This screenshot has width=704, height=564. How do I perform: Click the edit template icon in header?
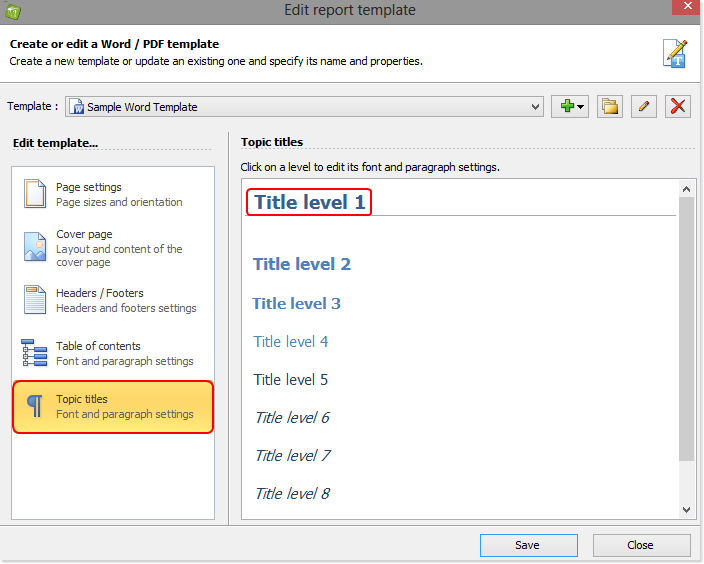point(675,53)
